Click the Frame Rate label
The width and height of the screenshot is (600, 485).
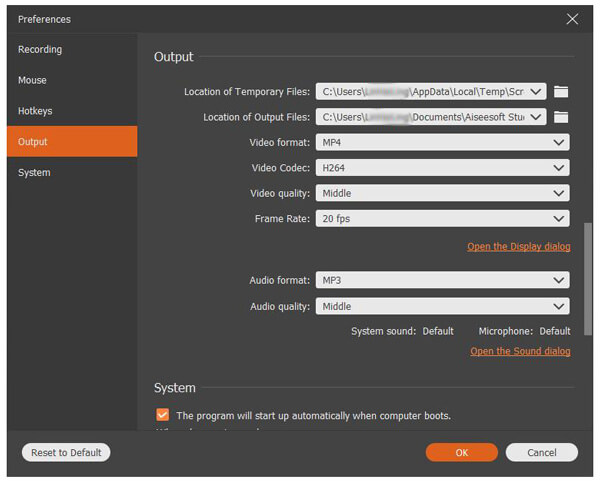[282, 219]
